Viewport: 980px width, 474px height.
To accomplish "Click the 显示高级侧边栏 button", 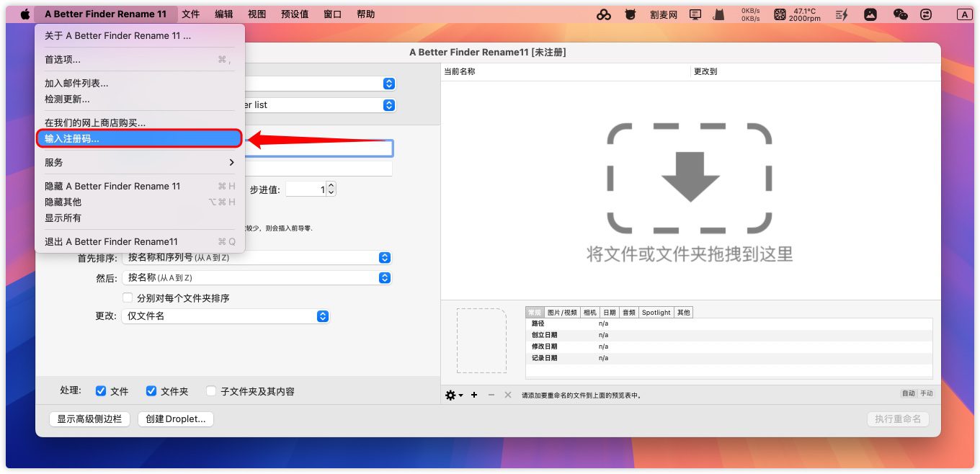I will click(x=89, y=419).
